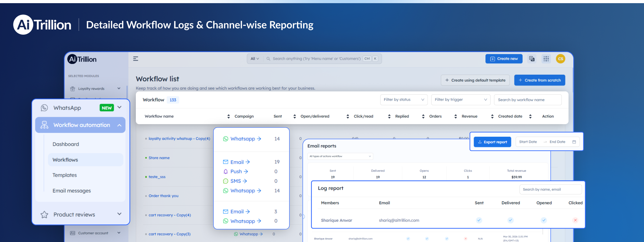Click the Email envelope icon with count 19
The height and width of the screenshot is (242, 644).
(225, 162)
